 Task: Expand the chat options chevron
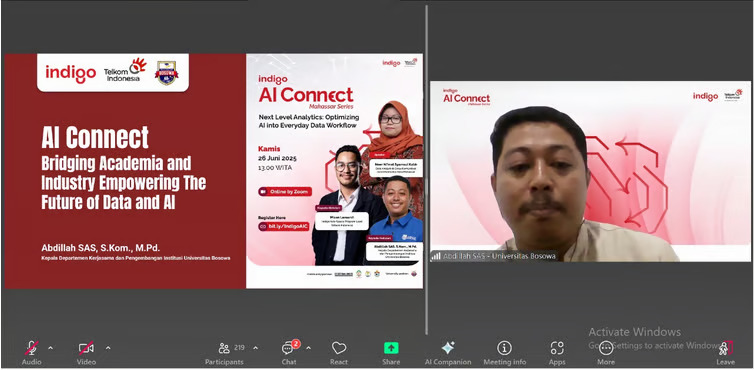pos(308,347)
